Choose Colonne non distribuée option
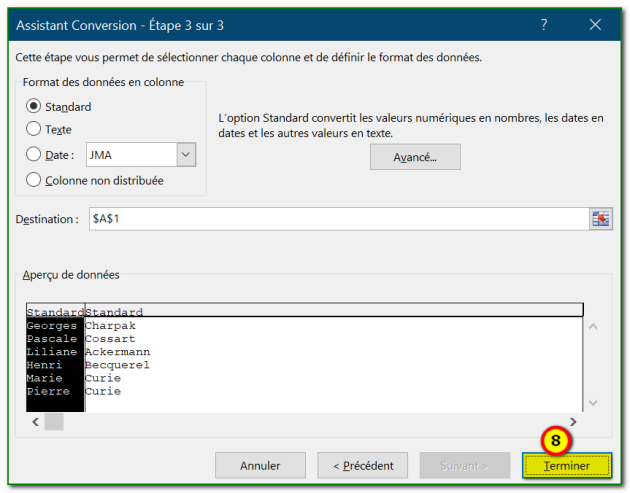 (34, 180)
